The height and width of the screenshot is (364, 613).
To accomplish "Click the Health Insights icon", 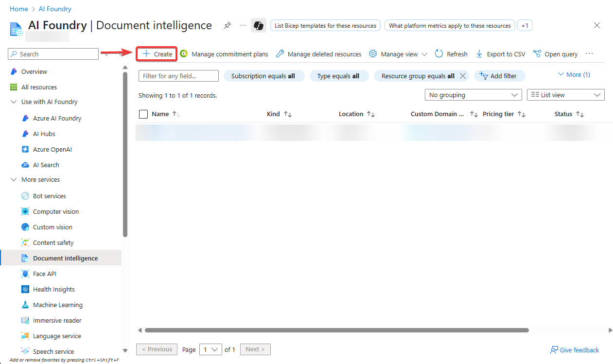I will (25, 289).
